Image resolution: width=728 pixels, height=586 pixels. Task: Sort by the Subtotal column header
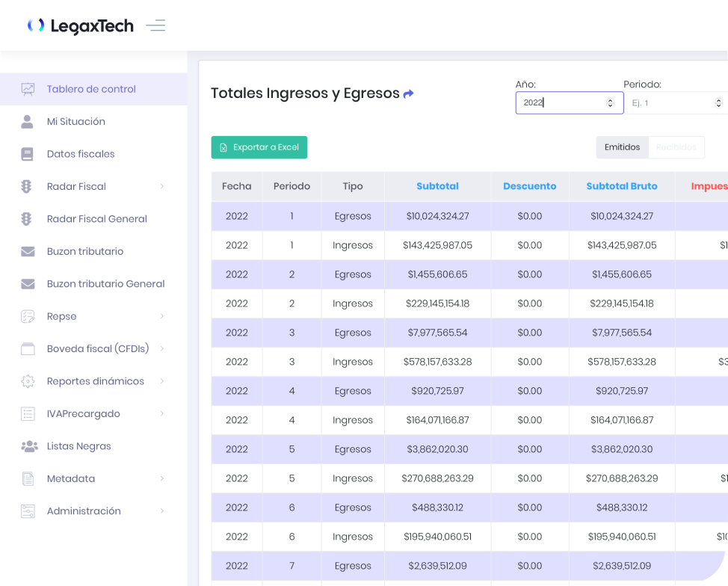pos(437,186)
